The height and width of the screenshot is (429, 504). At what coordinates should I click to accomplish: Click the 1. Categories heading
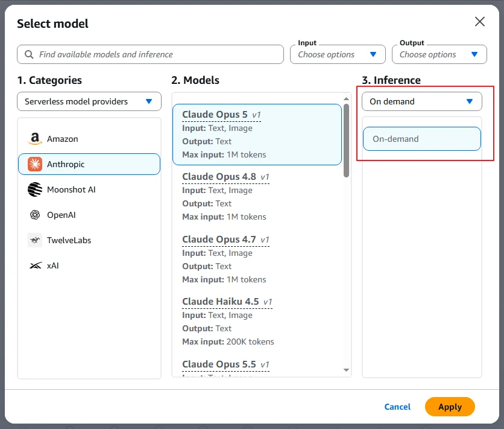[49, 80]
